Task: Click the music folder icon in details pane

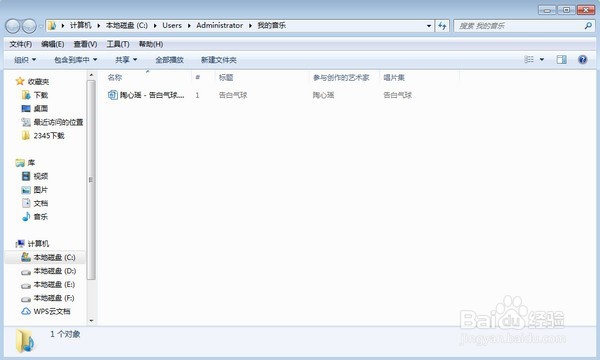Action: 25,340
